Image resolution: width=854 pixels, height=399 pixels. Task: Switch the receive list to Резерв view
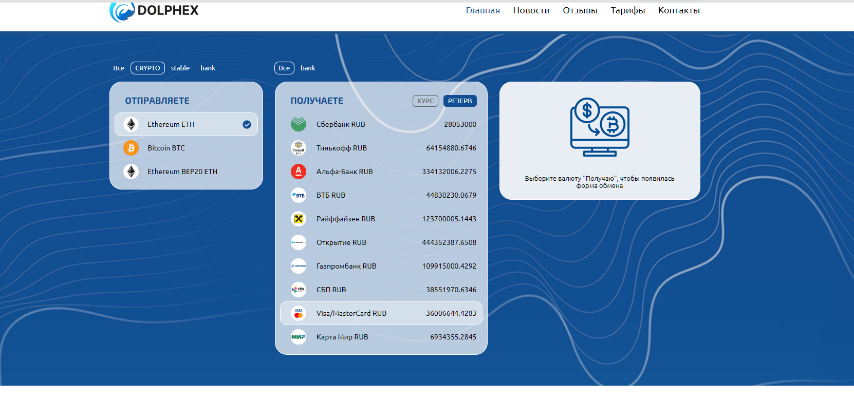[460, 101]
